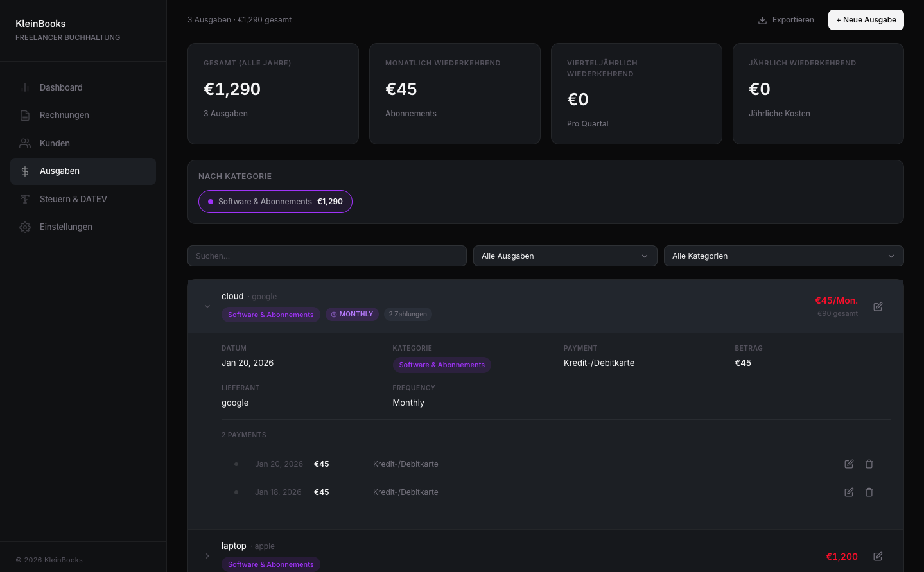Expand the laptop expense row
The width and height of the screenshot is (924, 572).
tap(207, 556)
